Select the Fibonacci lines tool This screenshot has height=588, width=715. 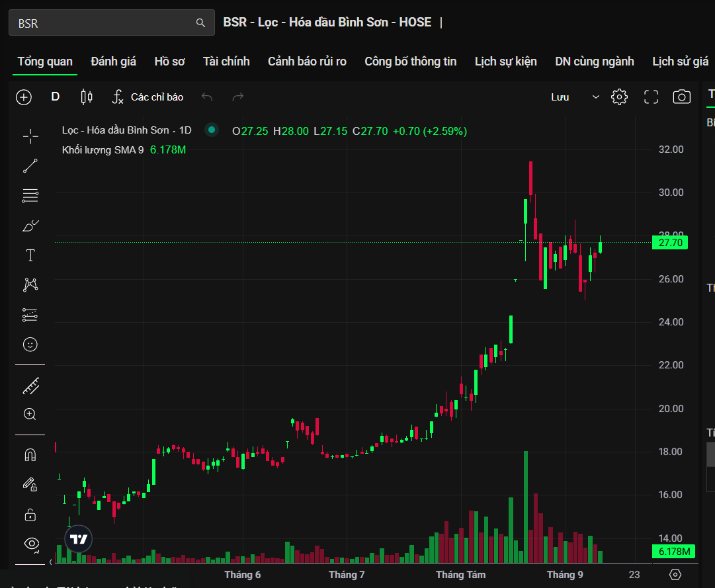click(30, 196)
